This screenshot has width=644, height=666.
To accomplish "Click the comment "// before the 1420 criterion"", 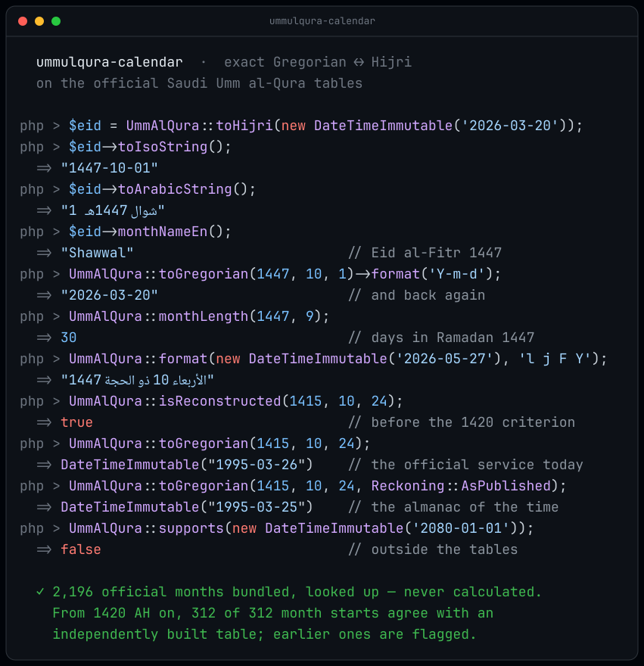I will (x=462, y=422).
